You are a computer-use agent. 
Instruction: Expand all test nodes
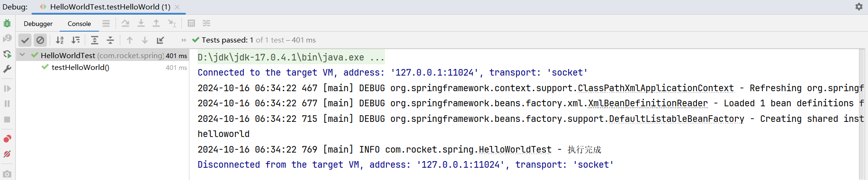tap(95, 40)
